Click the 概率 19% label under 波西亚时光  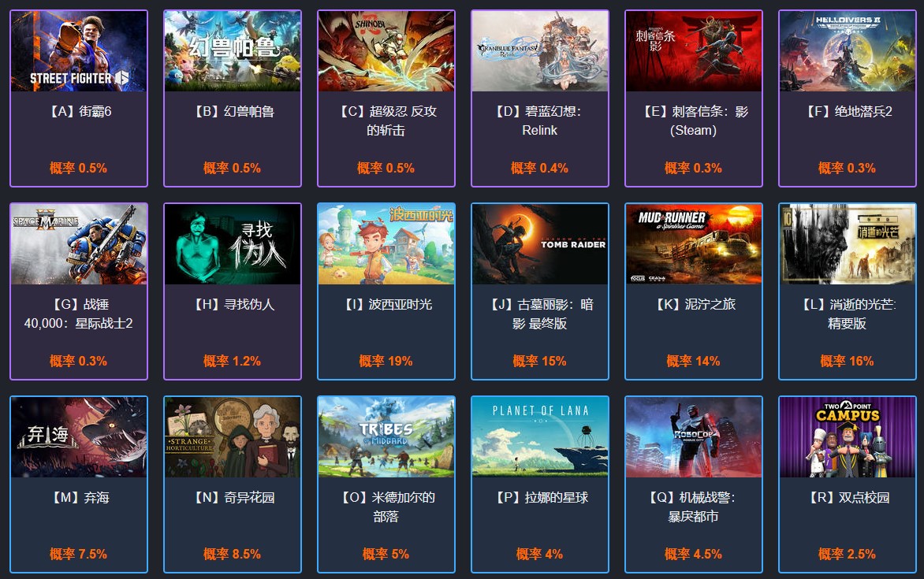(386, 361)
